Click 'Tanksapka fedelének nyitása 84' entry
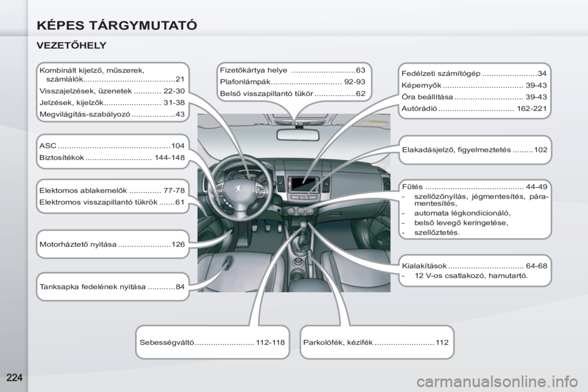This screenshot has width=588, height=392. tap(112, 287)
